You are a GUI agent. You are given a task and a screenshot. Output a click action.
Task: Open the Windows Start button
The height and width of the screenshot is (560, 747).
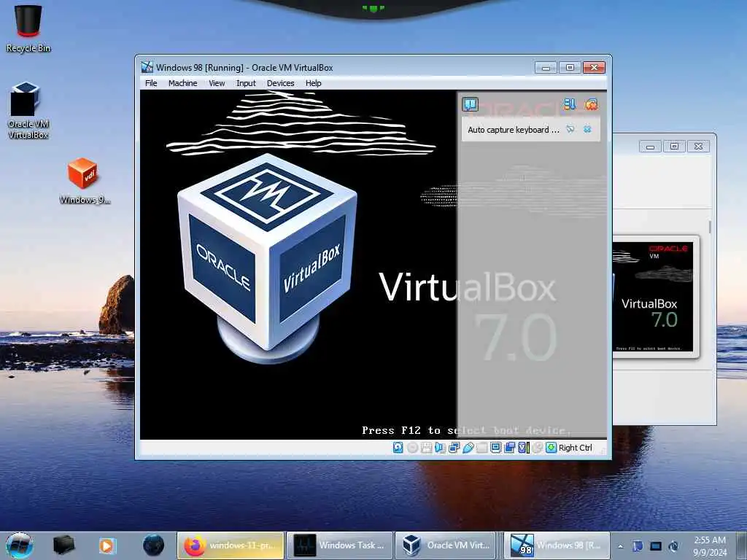coord(20,545)
